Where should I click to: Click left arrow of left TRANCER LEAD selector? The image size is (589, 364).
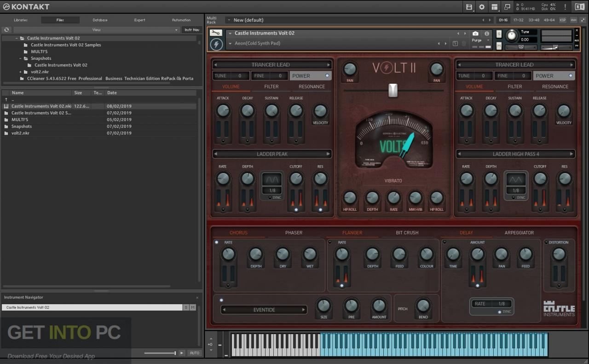[x=216, y=65]
